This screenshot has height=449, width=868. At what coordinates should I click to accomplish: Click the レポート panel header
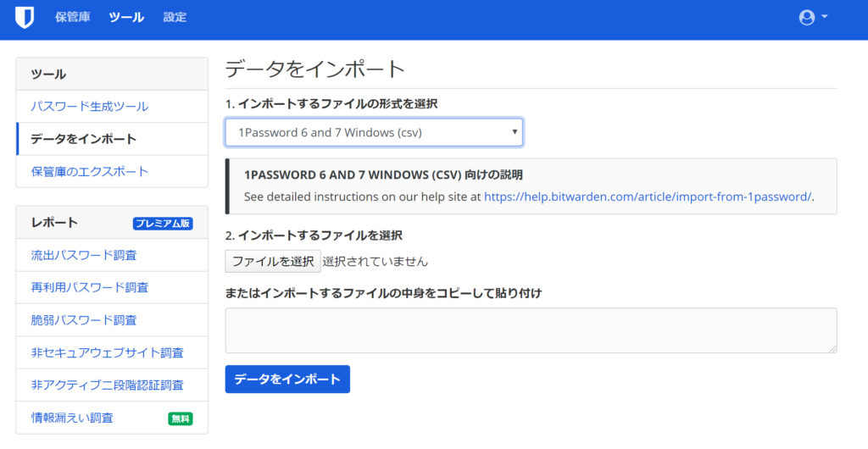tap(112, 223)
